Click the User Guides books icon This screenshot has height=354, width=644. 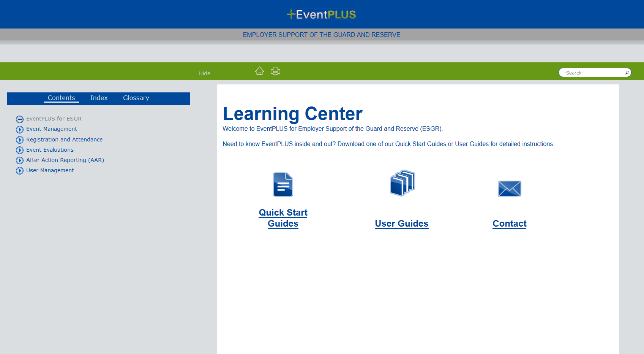point(402,183)
